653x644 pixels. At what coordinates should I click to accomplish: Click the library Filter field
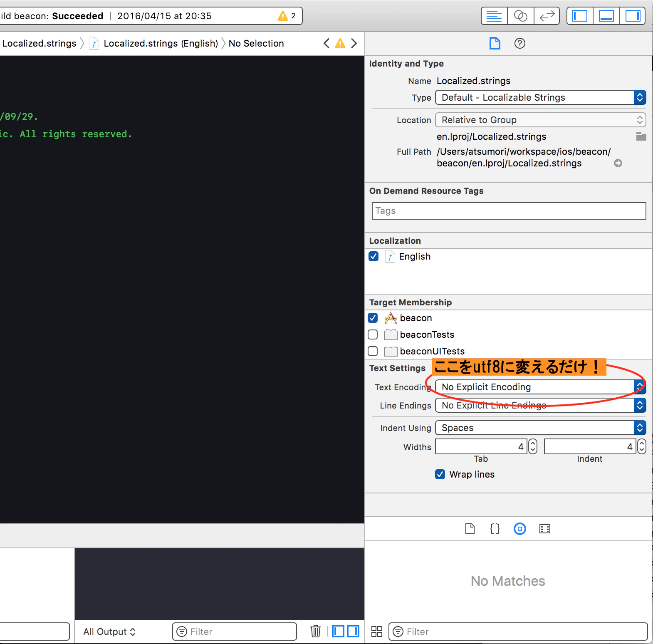pyautogui.click(x=518, y=632)
